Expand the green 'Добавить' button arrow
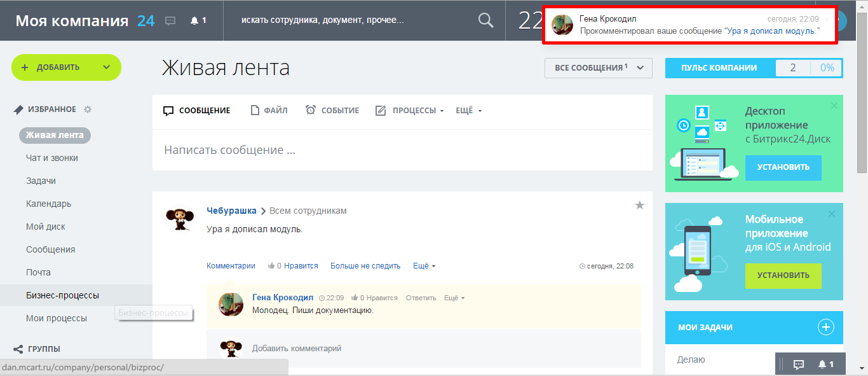Viewport: 868px width, 376px height. [106, 67]
